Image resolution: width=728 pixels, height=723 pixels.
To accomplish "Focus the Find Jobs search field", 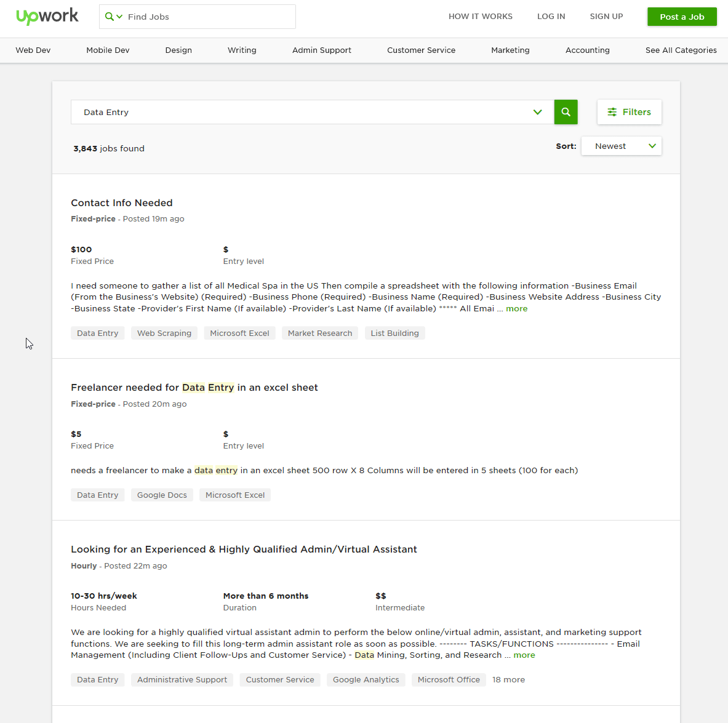I will point(198,17).
